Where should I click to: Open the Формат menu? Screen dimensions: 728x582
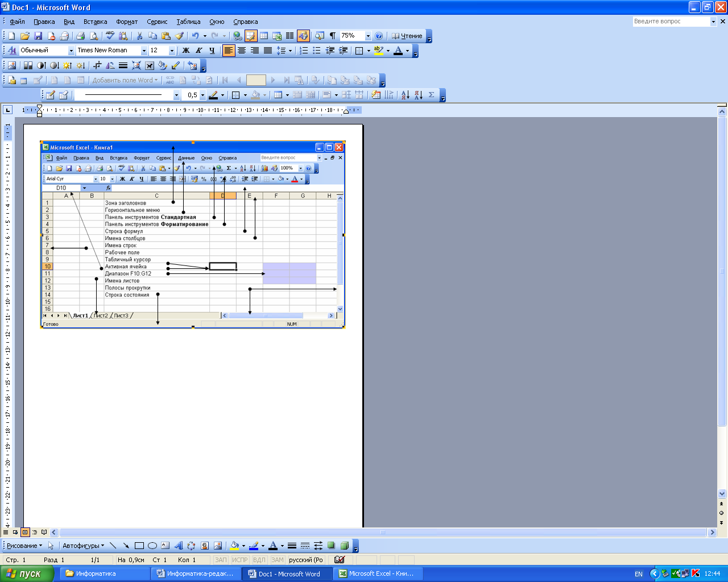pos(127,22)
